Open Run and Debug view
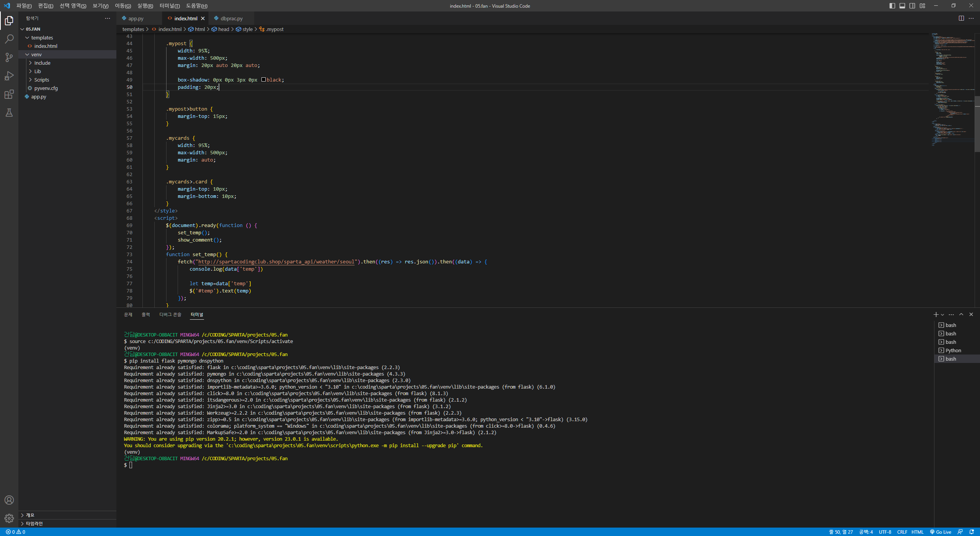 pyautogui.click(x=9, y=76)
